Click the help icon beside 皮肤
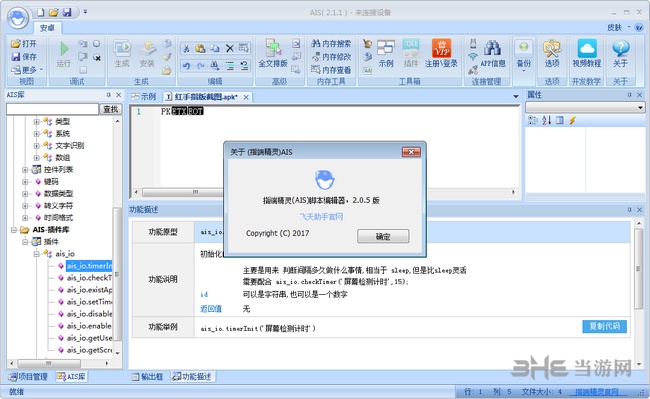The height and width of the screenshot is (399, 650). tap(639, 27)
